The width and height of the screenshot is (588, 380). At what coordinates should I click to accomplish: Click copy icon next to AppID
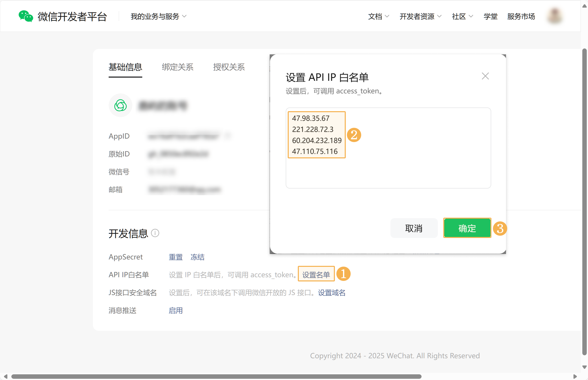(228, 136)
